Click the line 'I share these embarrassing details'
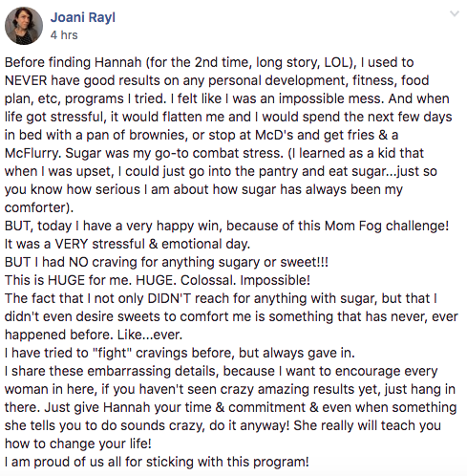The height and width of the screenshot is (476, 467). pos(221,371)
